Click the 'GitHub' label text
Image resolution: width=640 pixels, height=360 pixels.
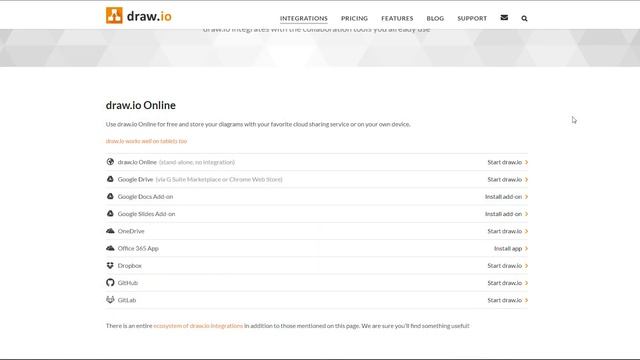click(128, 282)
